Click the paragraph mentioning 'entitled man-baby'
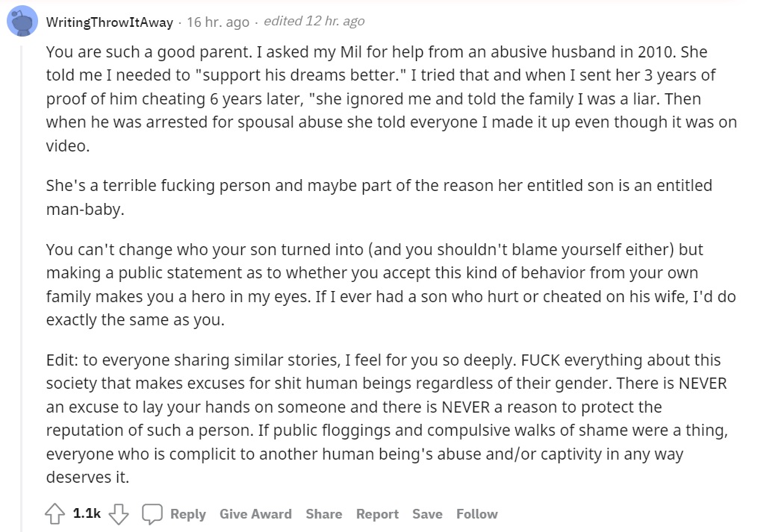 [379, 197]
